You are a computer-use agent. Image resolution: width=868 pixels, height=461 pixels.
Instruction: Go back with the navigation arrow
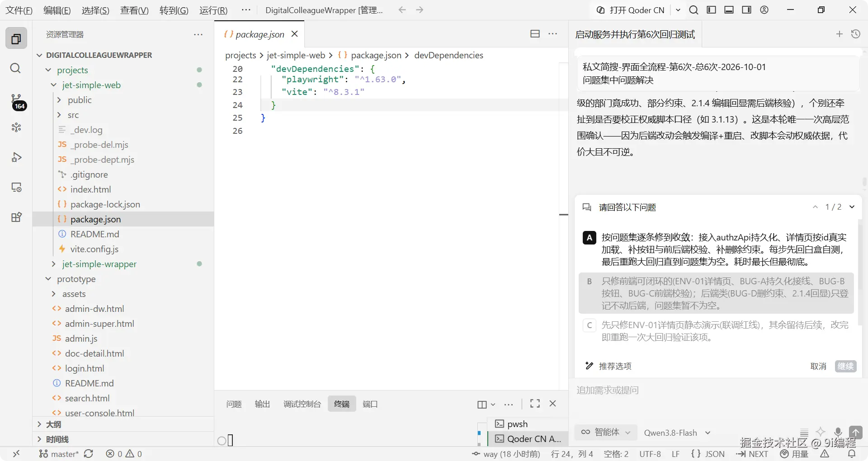(402, 10)
